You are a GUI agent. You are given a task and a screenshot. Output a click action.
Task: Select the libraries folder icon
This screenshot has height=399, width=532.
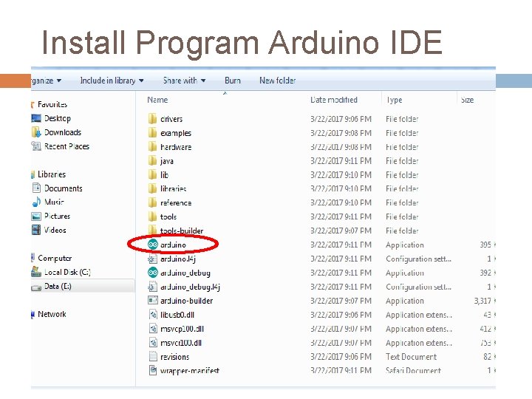point(153,188)
